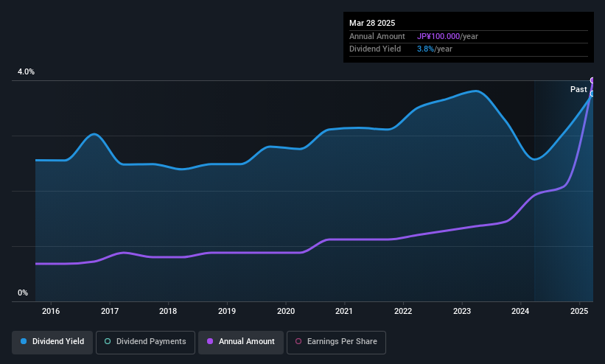
Task: Click the JP¥100.000/year value in tooltip
Action: point(447,36)
